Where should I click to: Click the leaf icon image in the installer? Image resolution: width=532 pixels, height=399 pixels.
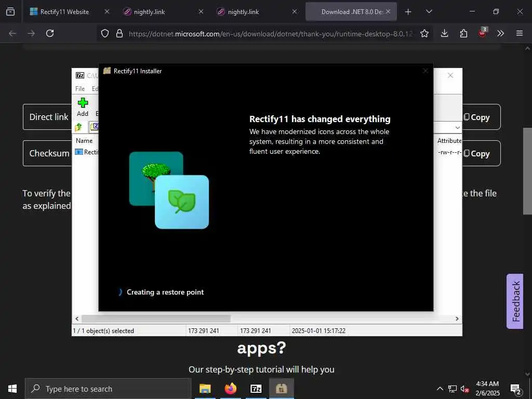click(182, 202)
